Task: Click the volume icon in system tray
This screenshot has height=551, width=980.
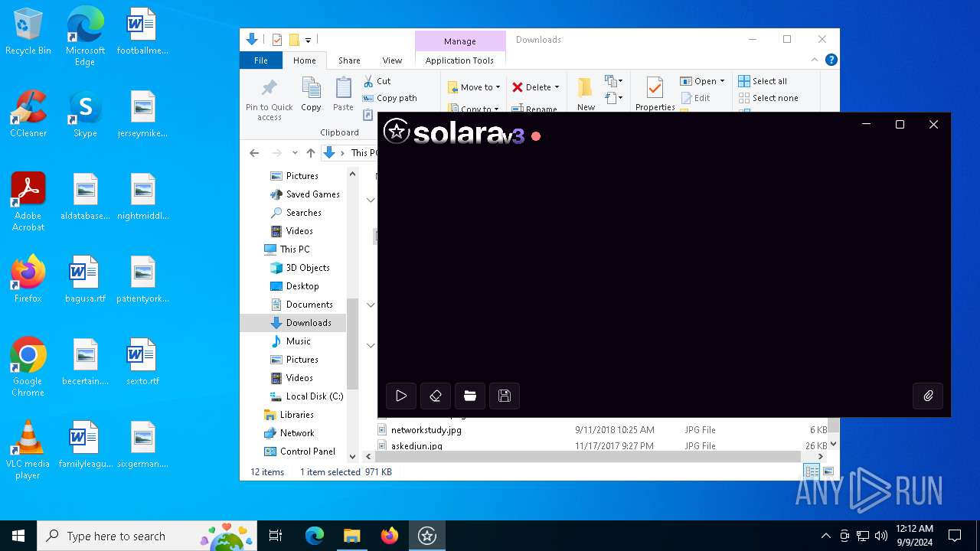Action: coord(880,536)
